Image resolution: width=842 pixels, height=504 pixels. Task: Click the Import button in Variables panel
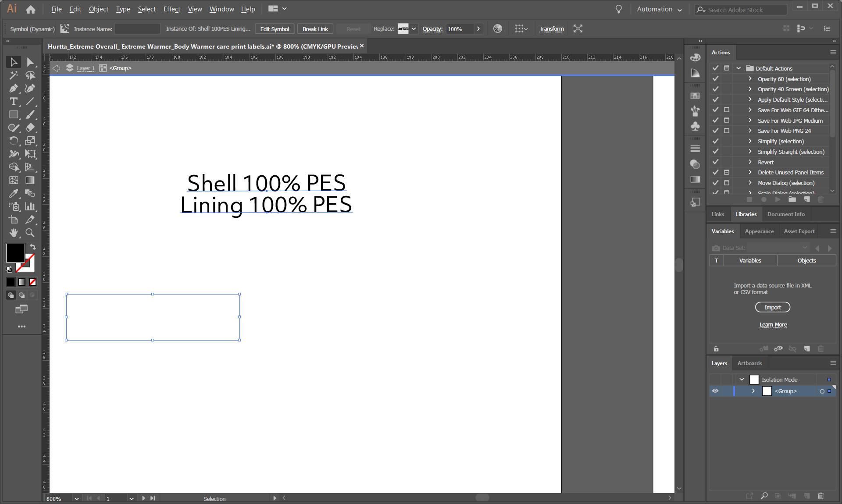(772, 307)
